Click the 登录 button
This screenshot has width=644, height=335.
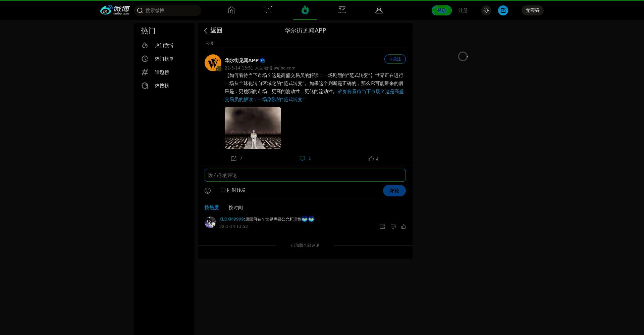tap(441, 10)
